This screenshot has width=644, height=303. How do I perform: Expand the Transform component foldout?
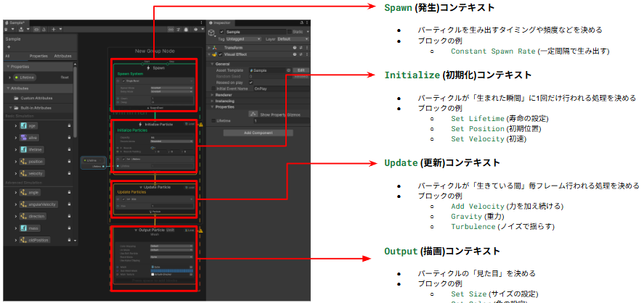pos(209,47)
